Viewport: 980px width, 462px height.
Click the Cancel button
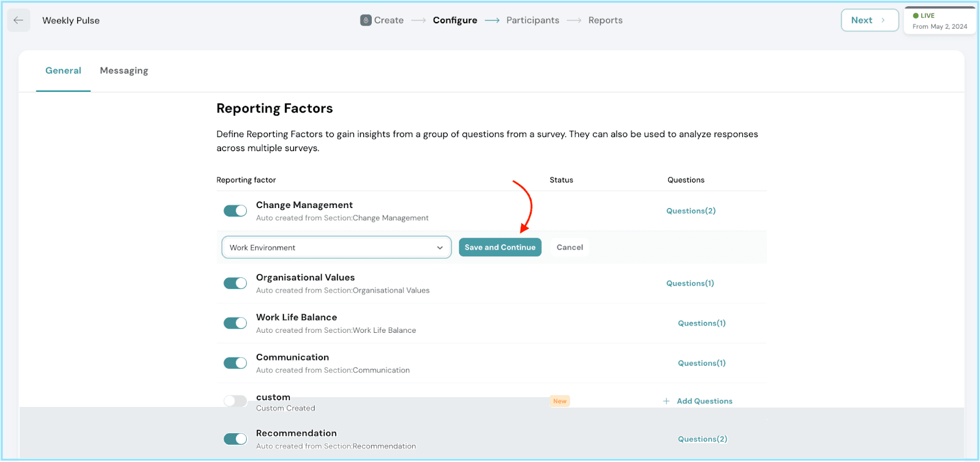click(570, 248)
